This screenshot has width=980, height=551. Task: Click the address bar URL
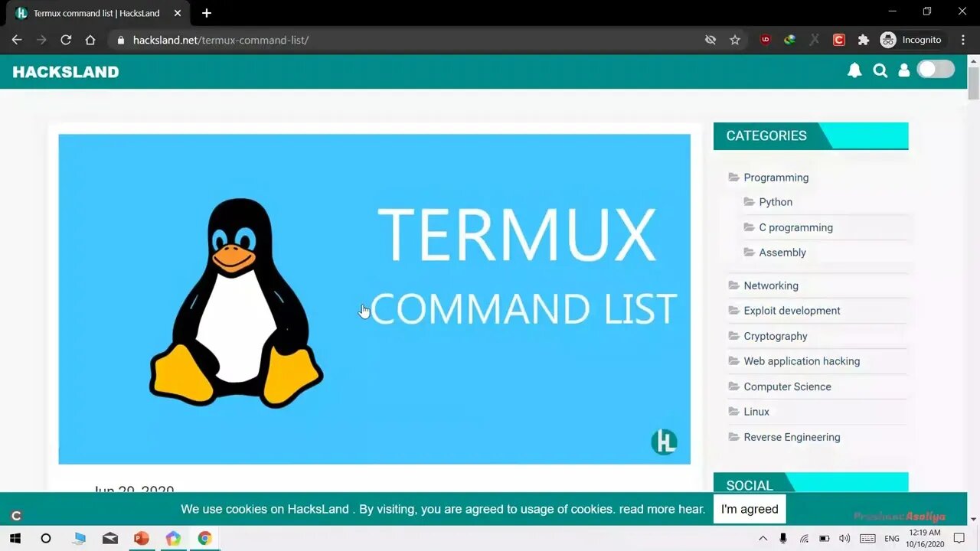click(x=220, y=40)
